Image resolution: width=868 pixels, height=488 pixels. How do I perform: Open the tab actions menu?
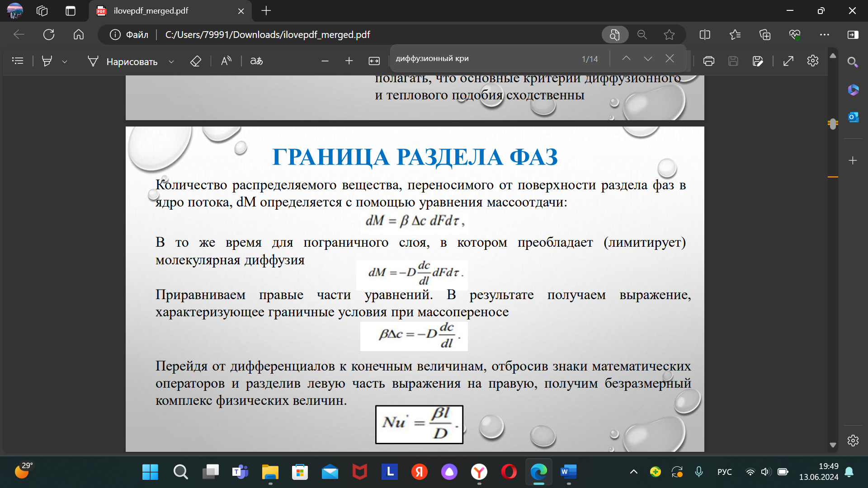pos(71,11)
